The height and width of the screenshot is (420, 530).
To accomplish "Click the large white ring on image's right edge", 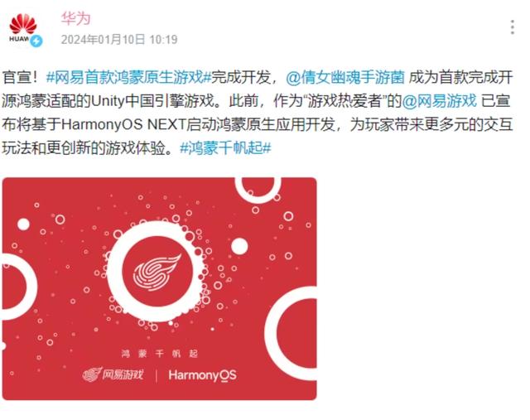I will 292,333.
